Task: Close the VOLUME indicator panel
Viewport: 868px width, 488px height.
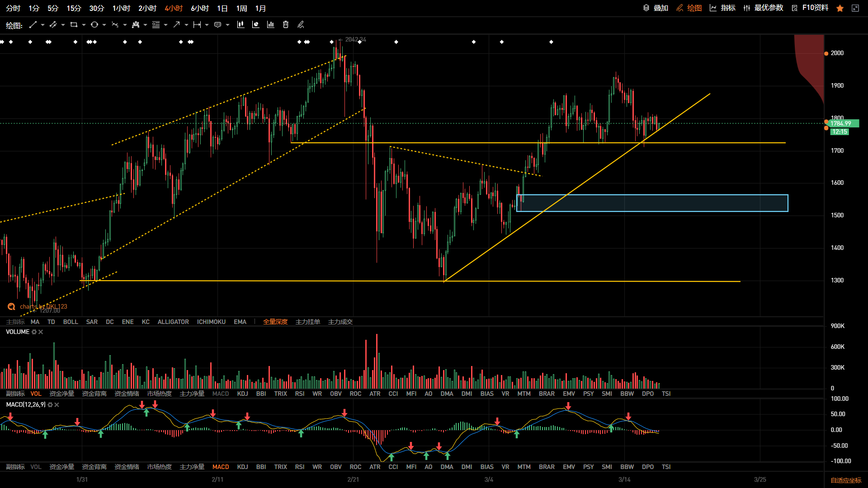Action: 41,332
